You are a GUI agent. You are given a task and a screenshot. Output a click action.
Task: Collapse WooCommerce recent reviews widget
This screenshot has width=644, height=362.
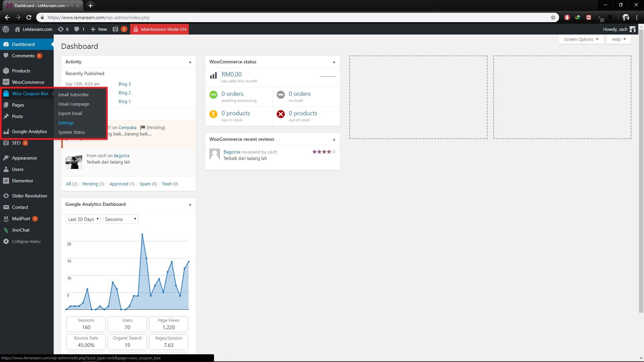[334, 139]
